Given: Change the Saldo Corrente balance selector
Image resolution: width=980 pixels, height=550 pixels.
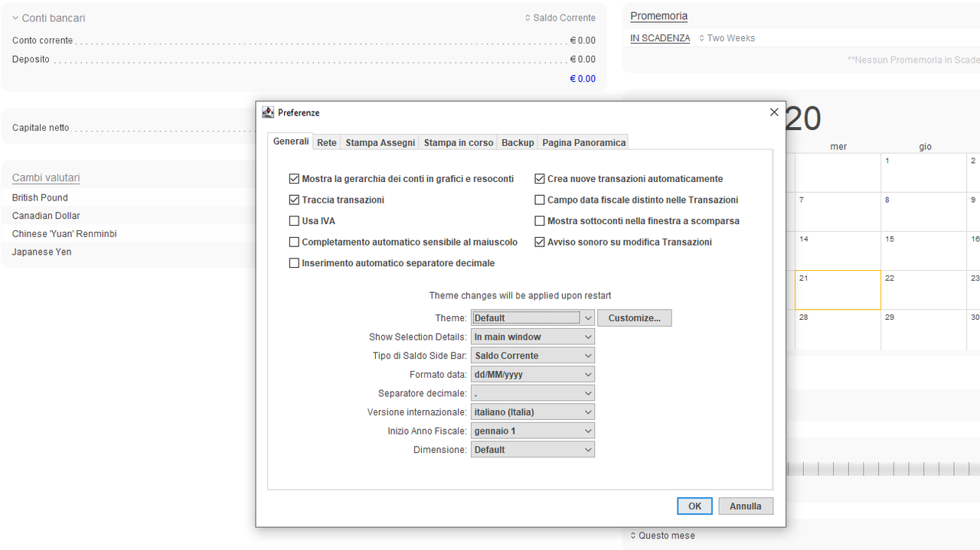Looking at the screenshot, I should point(560,18).
